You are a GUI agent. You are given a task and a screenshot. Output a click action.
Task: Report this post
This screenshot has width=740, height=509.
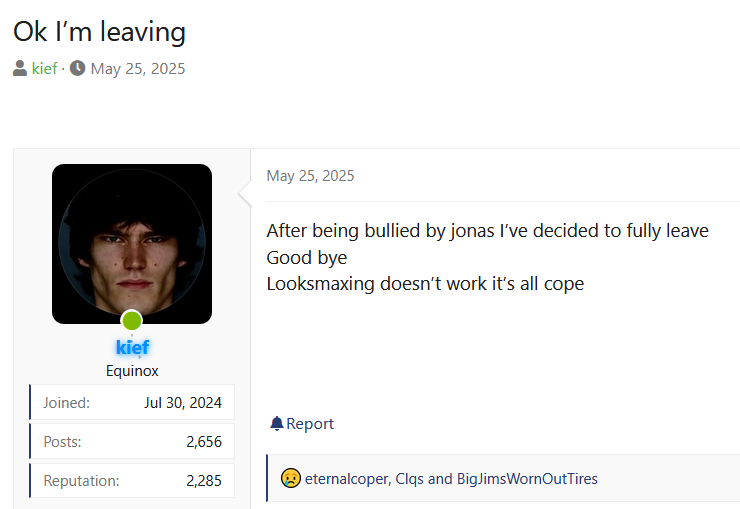pyautogui.click(x=309, y=424)
